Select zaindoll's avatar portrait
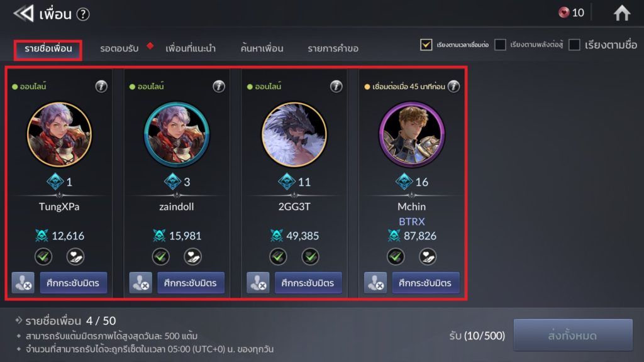This screenshot has width=644, height=362. (x=177, y=134)
